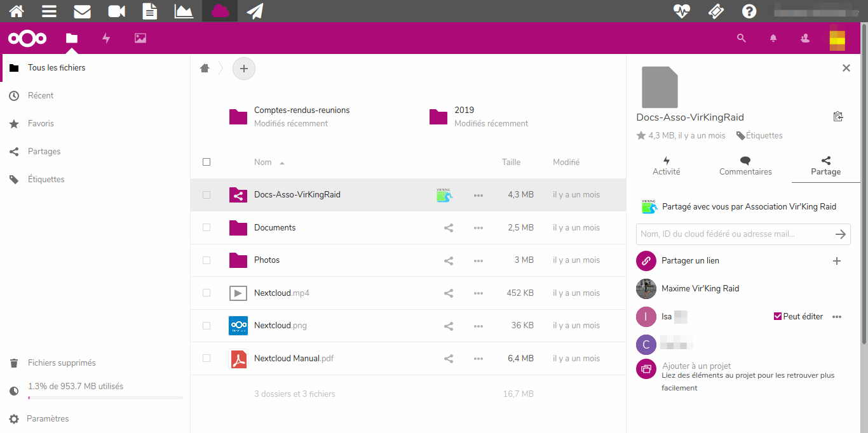Expand 'Partager un lien' with plus icon

pos(837,261)
